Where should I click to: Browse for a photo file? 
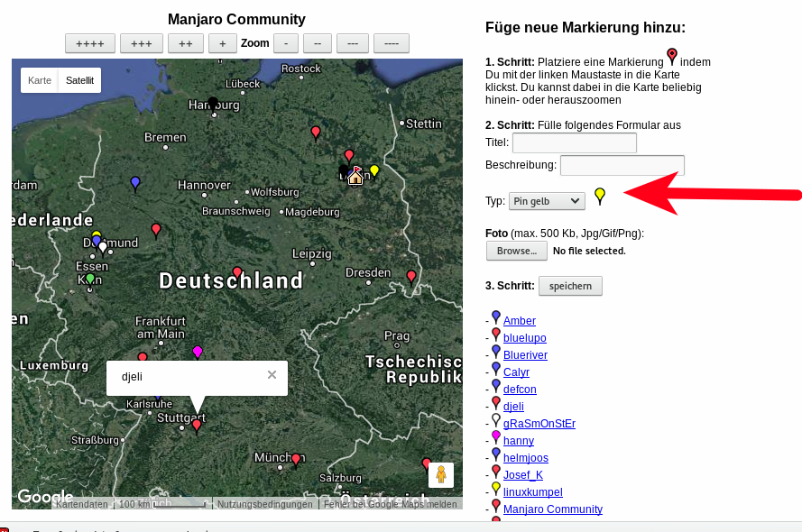[516, 251]
